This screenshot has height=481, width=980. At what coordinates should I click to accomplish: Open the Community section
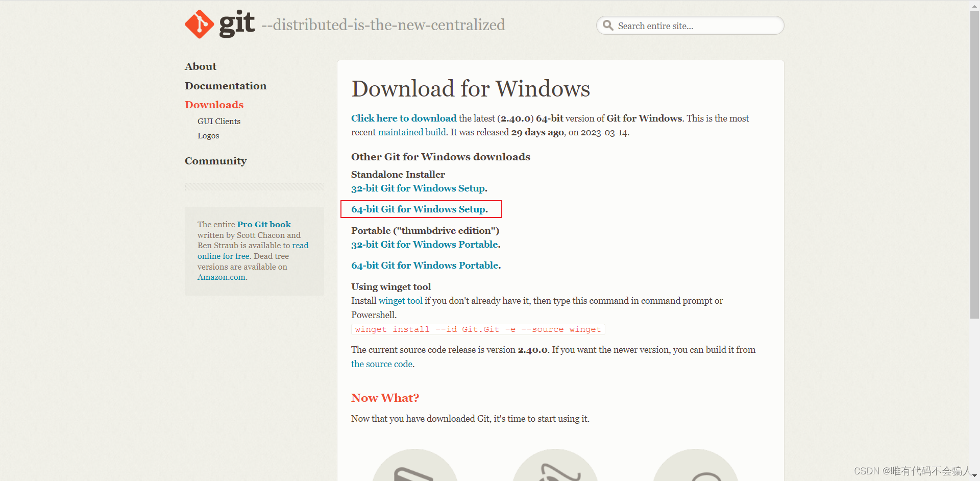(x=215, y=161)
